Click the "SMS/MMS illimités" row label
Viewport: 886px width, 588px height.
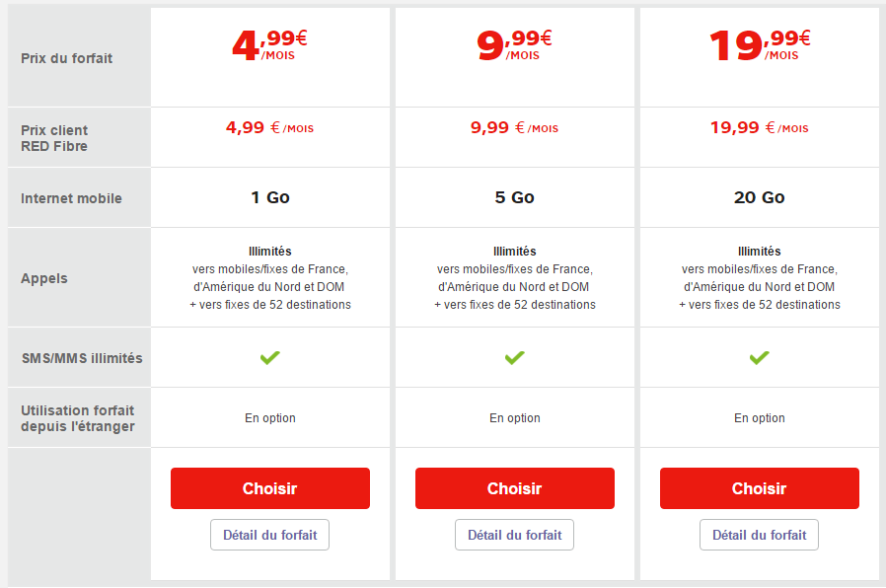81,358
